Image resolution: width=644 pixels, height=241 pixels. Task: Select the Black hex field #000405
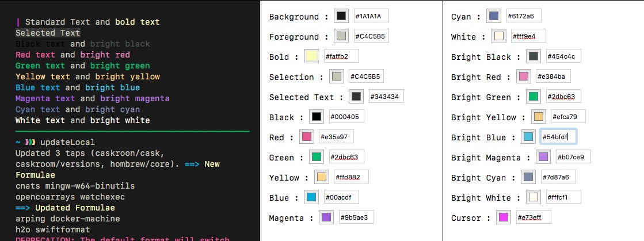(x=346, y=117)
